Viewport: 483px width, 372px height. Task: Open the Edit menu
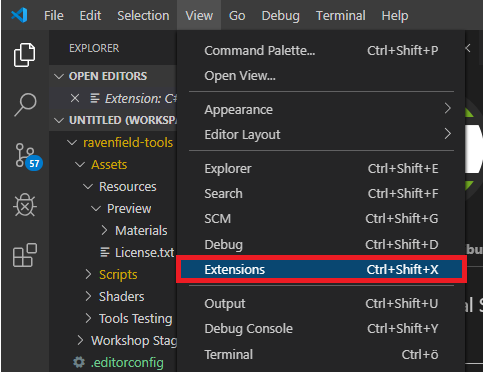(90, 15)
